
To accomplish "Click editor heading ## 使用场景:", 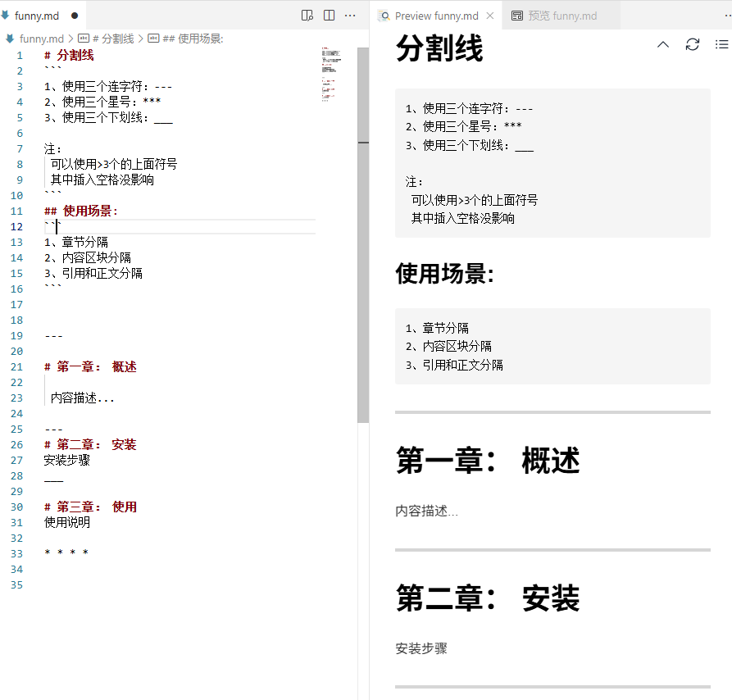I will tap(81, 211).
